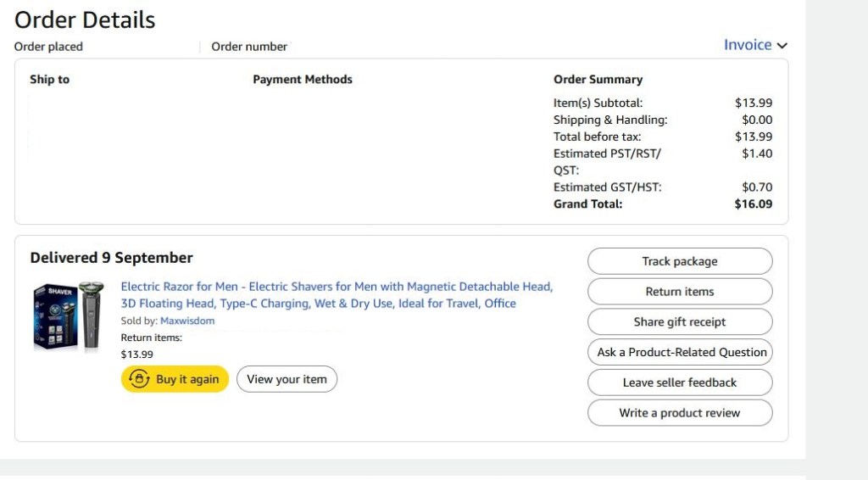Screen dimensions: 868x480
Task: Click the Grand Total amount $16.09
Action: [754, 204]
